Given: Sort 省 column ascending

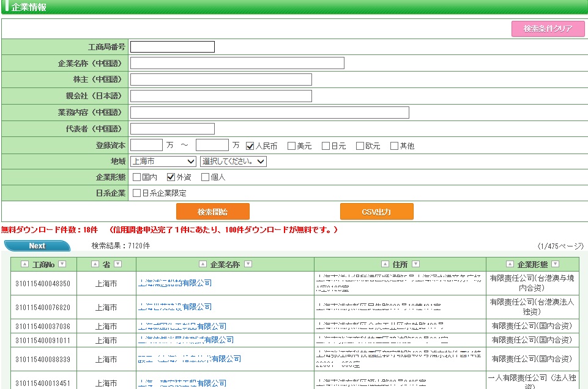Looking at the screenshot, I should point(95,264).
